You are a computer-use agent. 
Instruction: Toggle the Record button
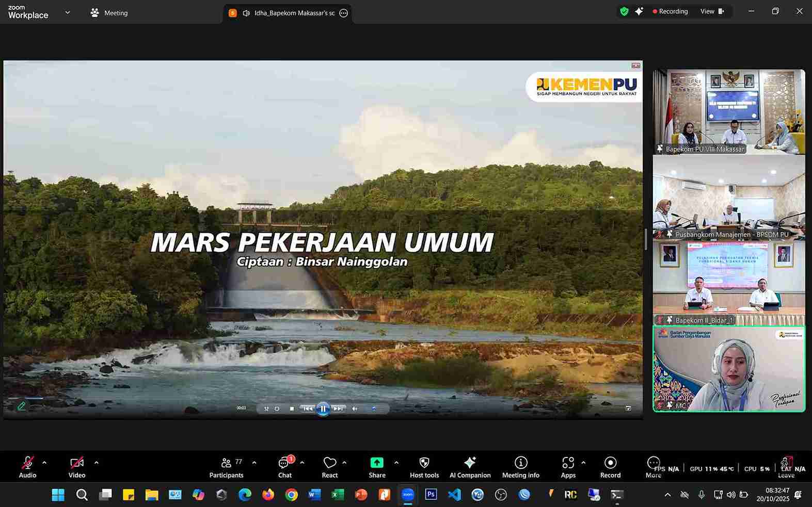(610, 467)
